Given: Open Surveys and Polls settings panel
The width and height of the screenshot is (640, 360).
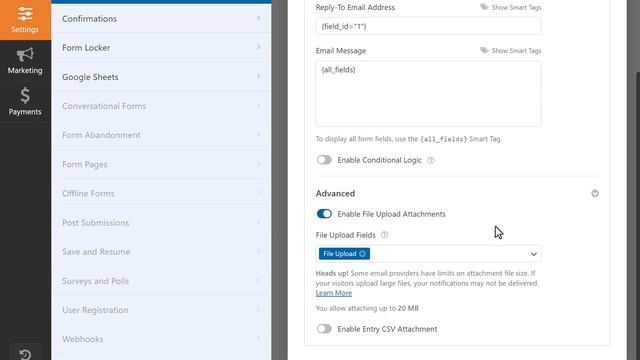Looking at the screenshot, I should 161,281.
